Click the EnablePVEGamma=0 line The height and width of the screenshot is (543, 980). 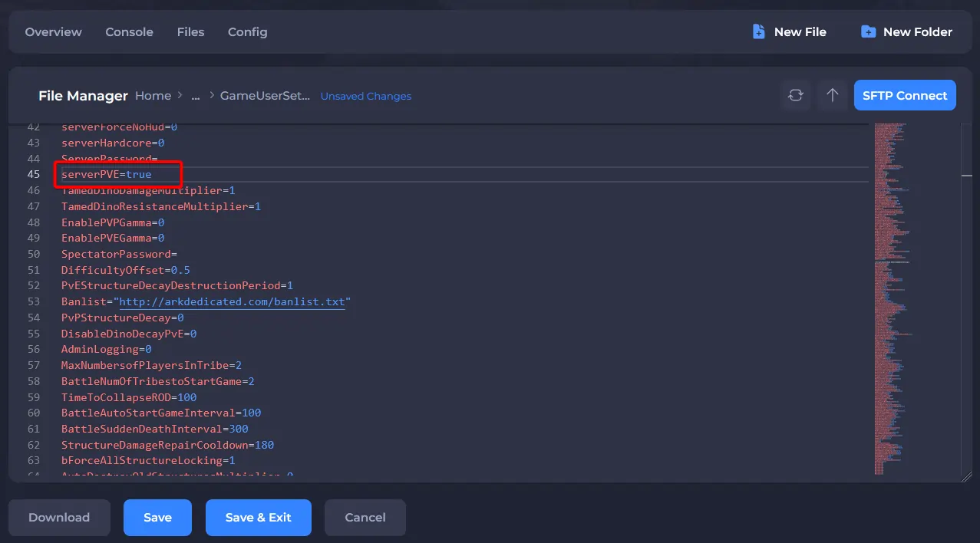tap(113, 238)
